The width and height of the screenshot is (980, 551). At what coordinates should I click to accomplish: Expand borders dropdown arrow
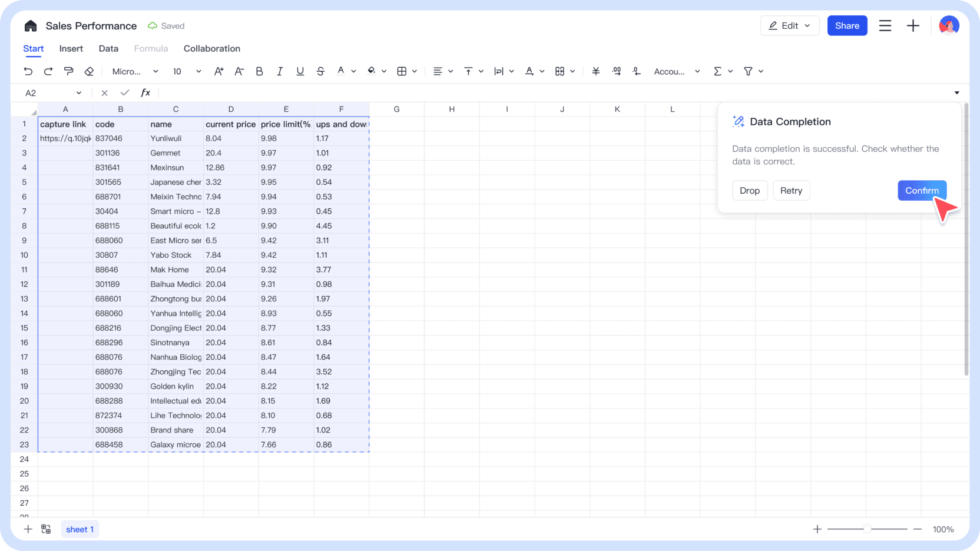pos(415,71)
